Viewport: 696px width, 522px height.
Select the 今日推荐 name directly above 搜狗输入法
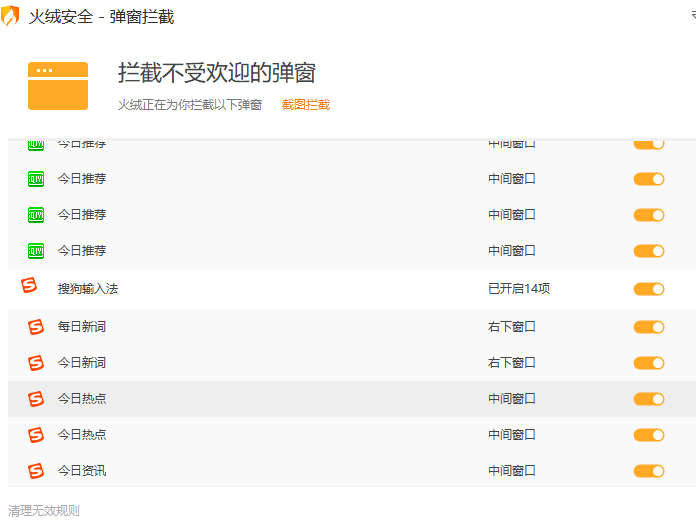[x=82, y=251]
